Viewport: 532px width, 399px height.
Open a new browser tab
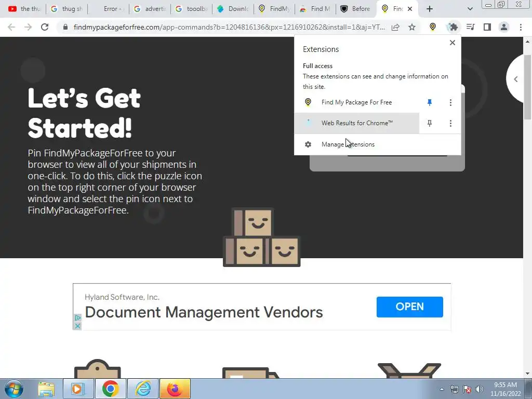(430, 9)
